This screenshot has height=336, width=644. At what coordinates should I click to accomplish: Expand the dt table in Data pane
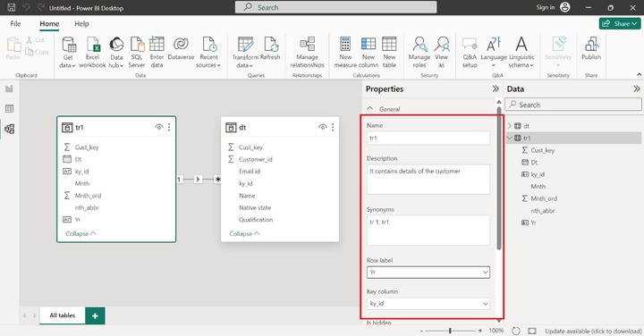pos(510,126)
